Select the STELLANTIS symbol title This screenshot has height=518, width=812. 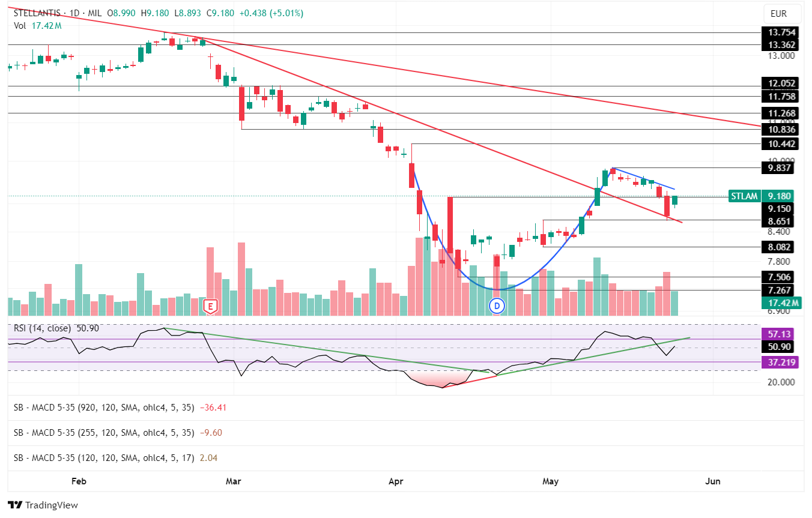38,13
